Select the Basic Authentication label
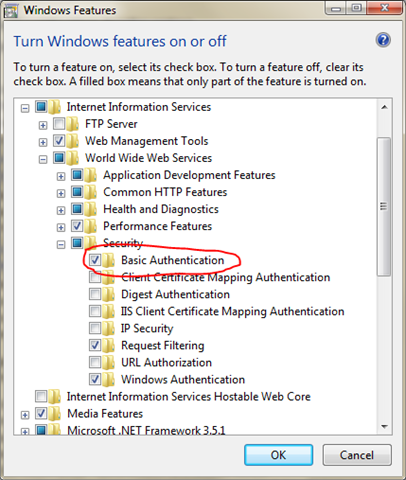Viewport: 406px width, 480px height. (x=172, y=260)
